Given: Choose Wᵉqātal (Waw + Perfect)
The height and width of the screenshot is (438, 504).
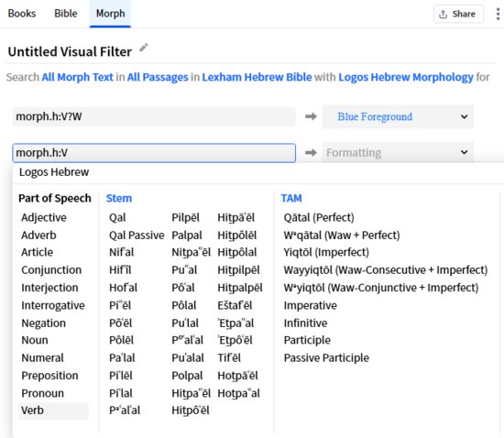Looking at the screenshot, I should (x=342, y=235).
